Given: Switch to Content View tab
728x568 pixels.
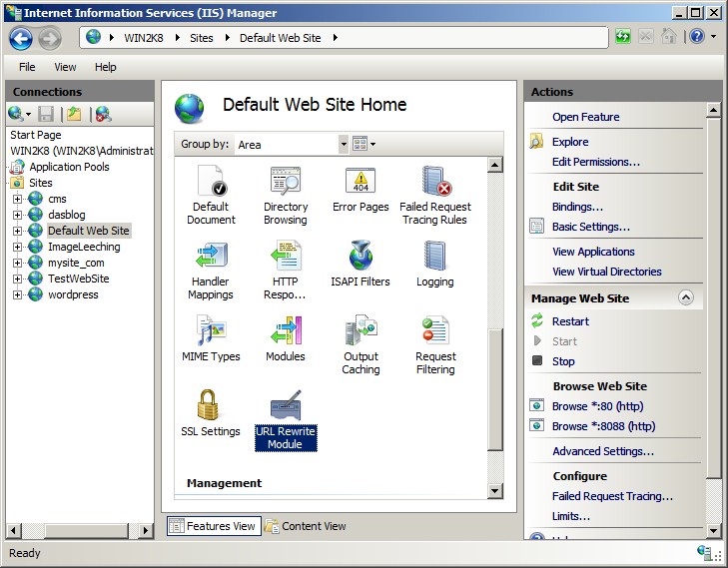Looking at the screenshot, I should (305, 526).
